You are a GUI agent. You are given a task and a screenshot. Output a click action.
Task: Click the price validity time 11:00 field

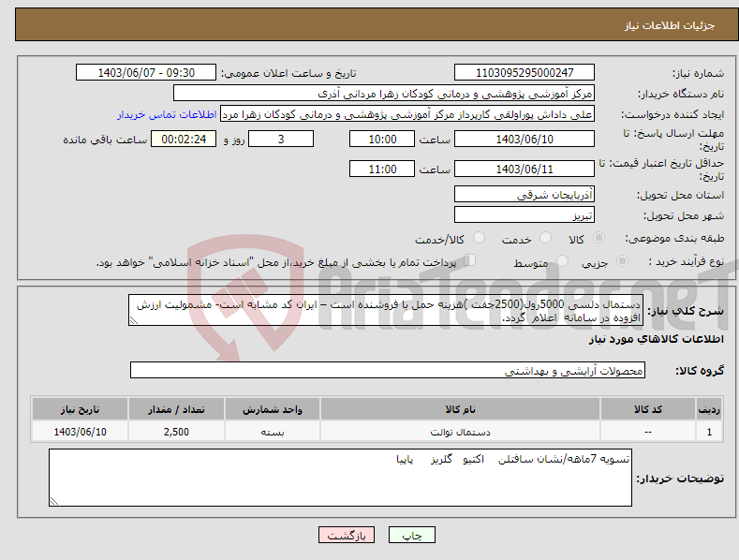[x=382, y=169]
